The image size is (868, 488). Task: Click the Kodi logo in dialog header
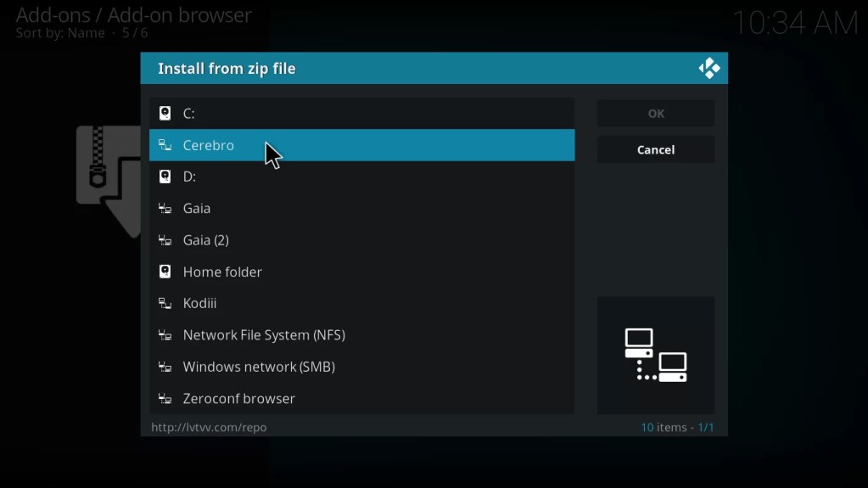coord(709,68)
